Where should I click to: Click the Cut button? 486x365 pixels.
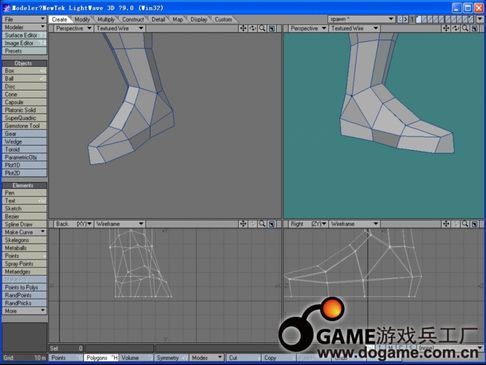pos(244,358)
